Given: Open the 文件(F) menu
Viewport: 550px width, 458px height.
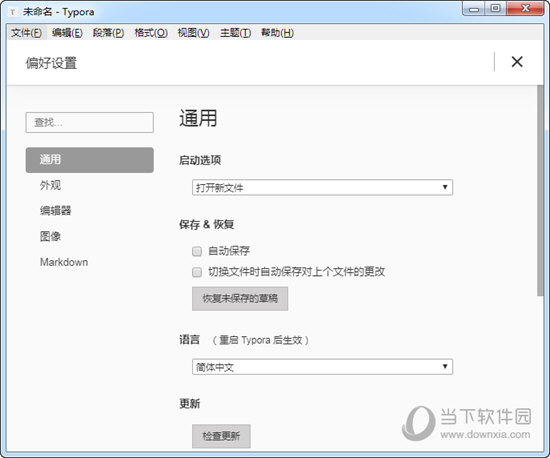Looking at the screenshot, I should tap(26, 33).
